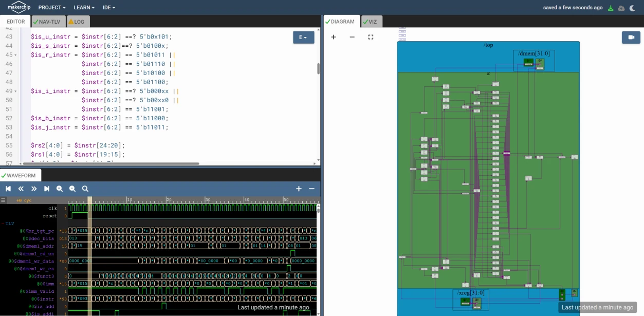The height and width of the screenshot is (316, 644).
Task: Open the LEARN menu
Action: (84, 8)
